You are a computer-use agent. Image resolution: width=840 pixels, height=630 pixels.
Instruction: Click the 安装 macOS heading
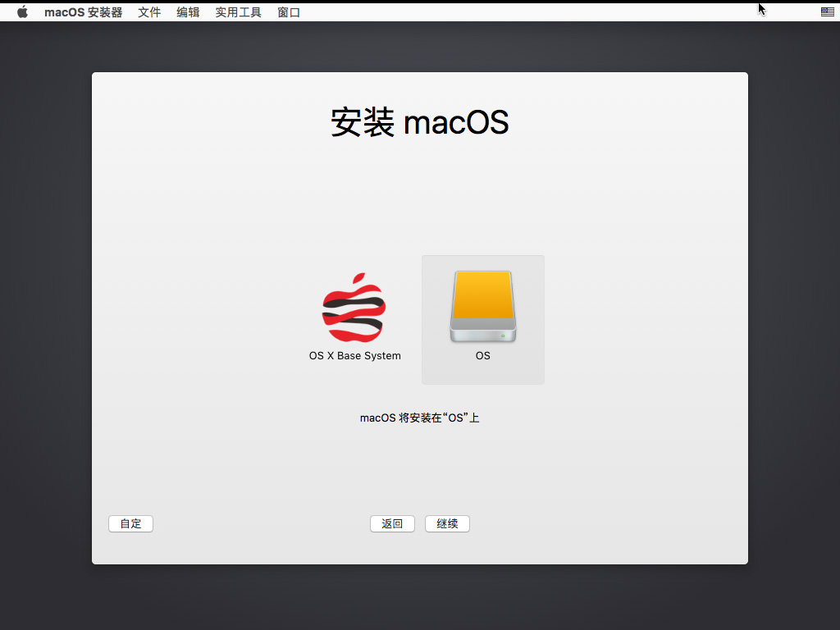pos(419,122)
